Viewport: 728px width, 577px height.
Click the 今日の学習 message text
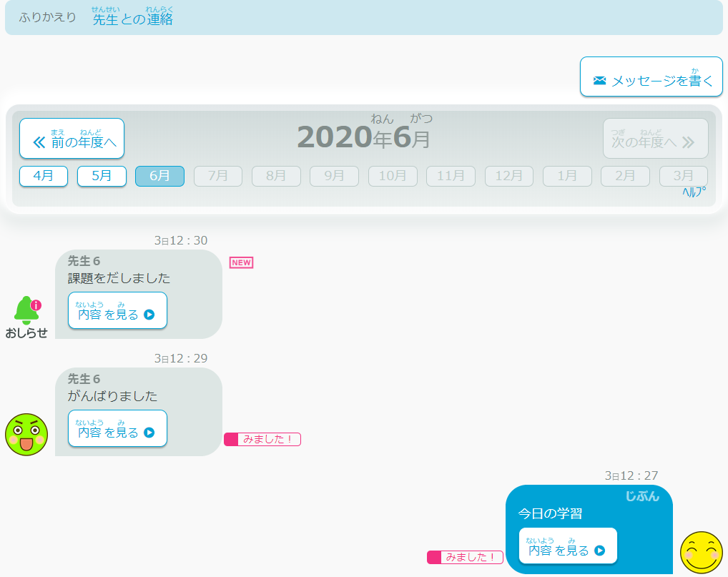click(x=550, y=513)
